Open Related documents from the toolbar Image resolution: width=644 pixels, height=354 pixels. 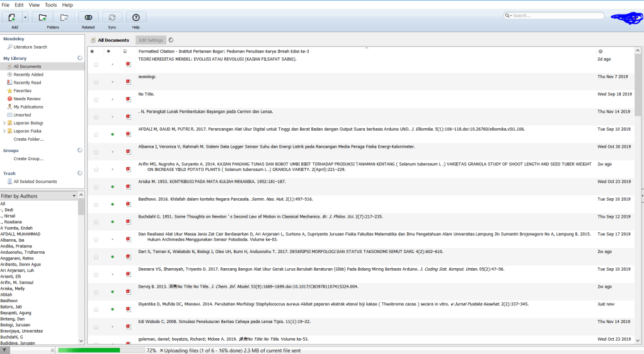click(88, 18)
